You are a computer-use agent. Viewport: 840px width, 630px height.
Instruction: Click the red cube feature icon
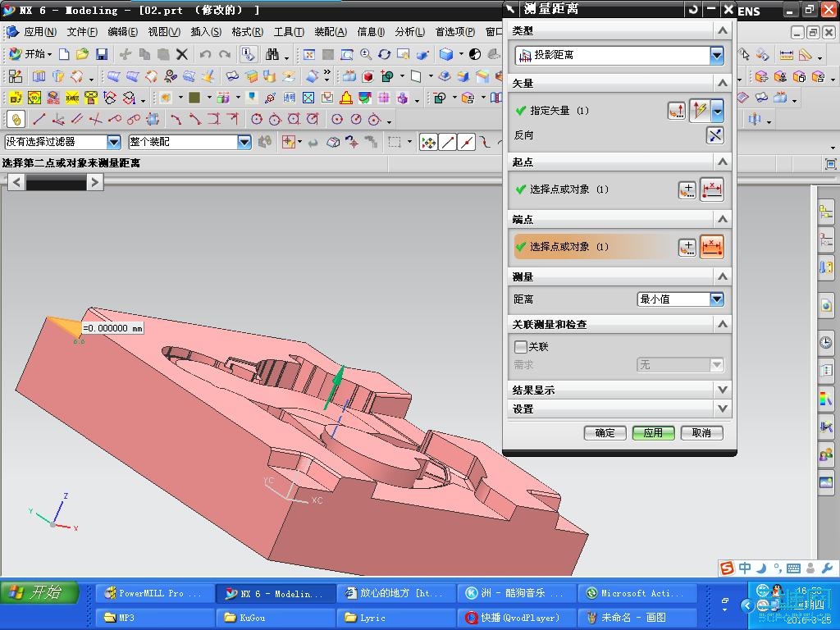click(x=368, y=76)
